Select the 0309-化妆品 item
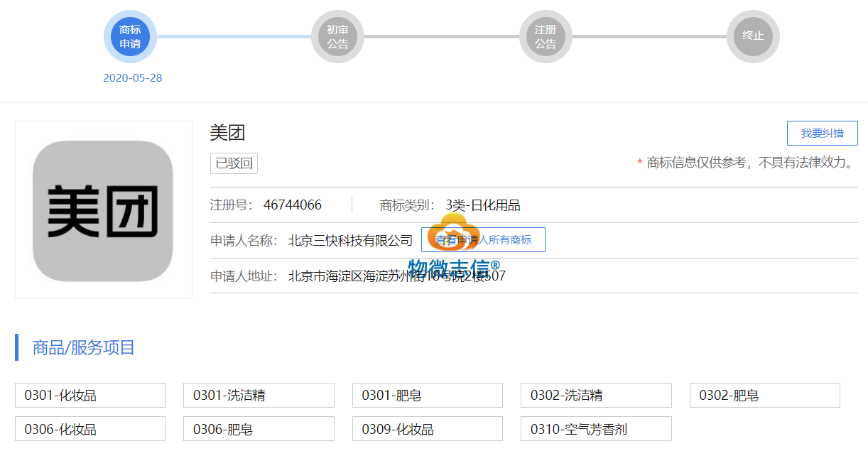This screenshot has height=451, width=868. pyautogui.click(x=428, y=429)
